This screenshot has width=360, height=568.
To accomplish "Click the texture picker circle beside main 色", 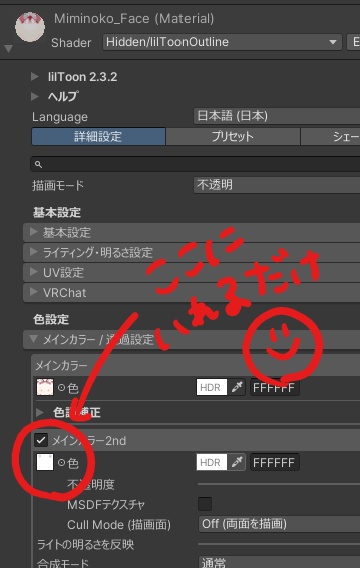I will coord(62,388).
